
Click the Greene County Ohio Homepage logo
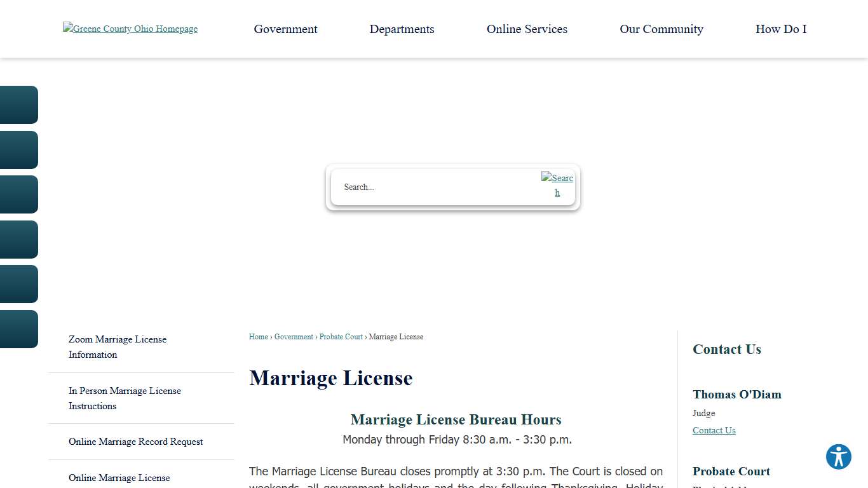coord(130,29)
